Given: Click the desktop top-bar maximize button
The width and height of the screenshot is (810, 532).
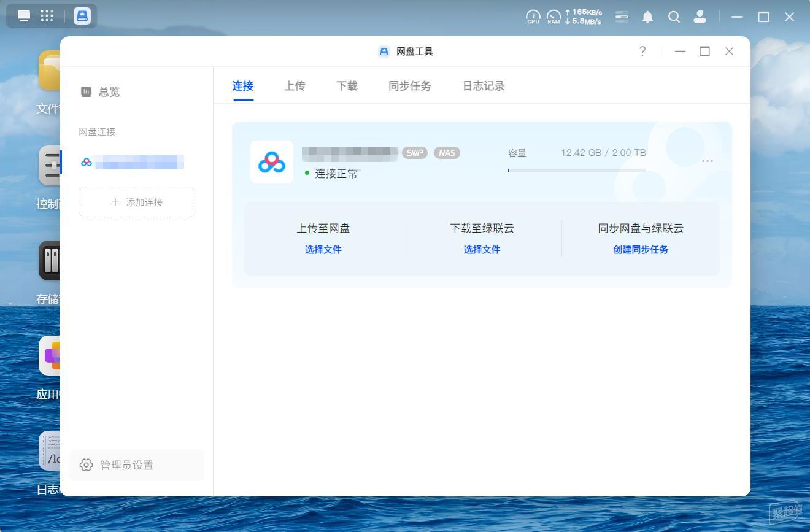Looking at the screenshot, I should (x=763, y=17).
